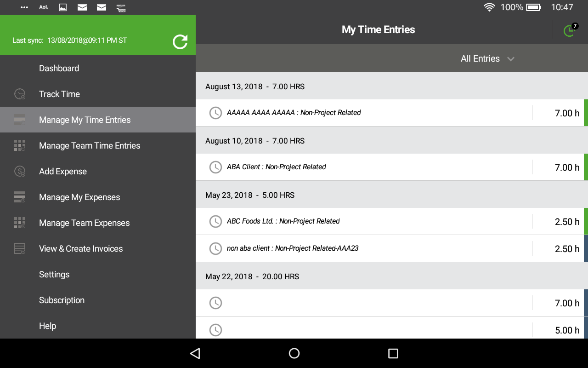Select Manage My Time Entries menu item
Viewport: 588px width, 368px height.
85,120
